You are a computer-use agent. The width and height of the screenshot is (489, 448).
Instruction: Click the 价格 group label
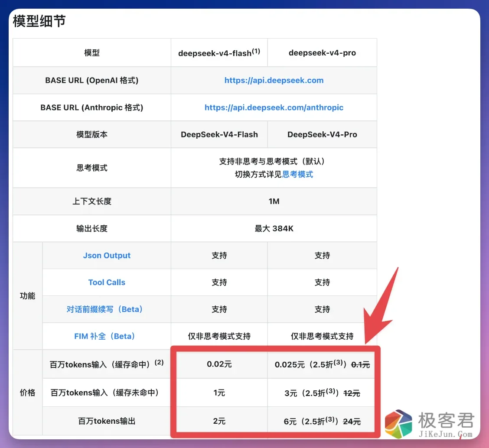[x=27, y=393]
